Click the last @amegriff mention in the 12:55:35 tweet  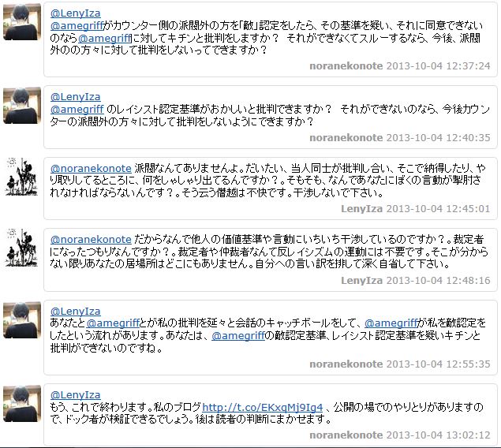point(238,335)
